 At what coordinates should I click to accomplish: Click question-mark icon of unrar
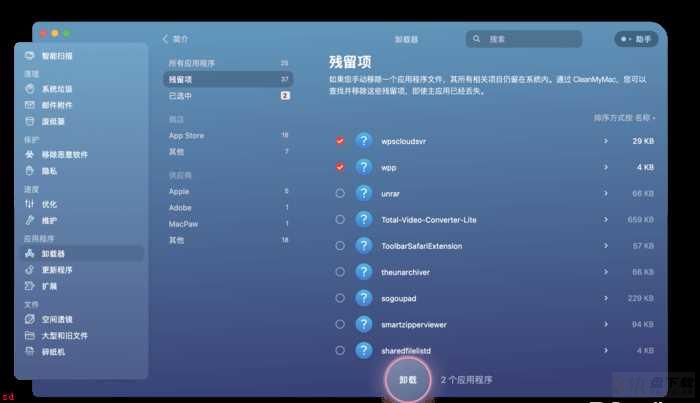tap(364, 193)
